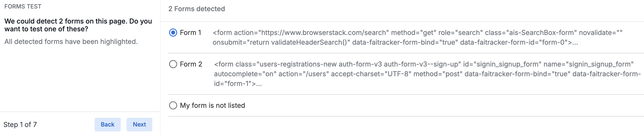Click 'All detected forms have been highlighted' text
This screenshot has height=135, width=644.
(71, 42)
